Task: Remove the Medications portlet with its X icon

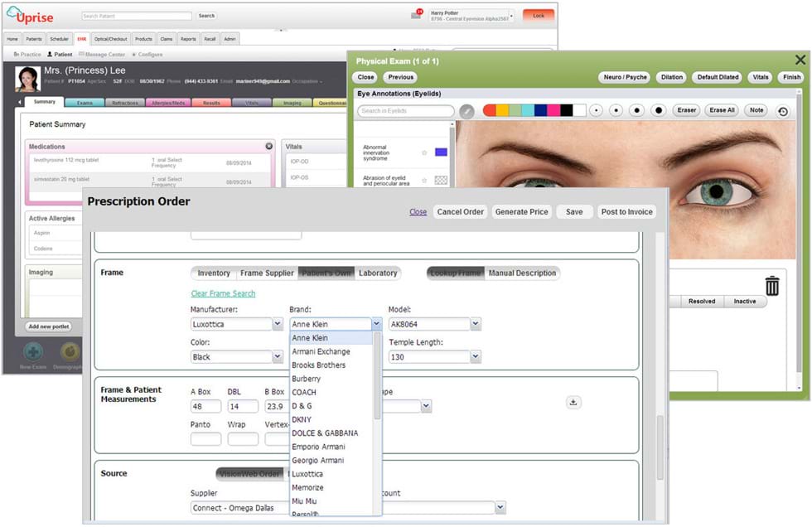Action: point(268,147)
